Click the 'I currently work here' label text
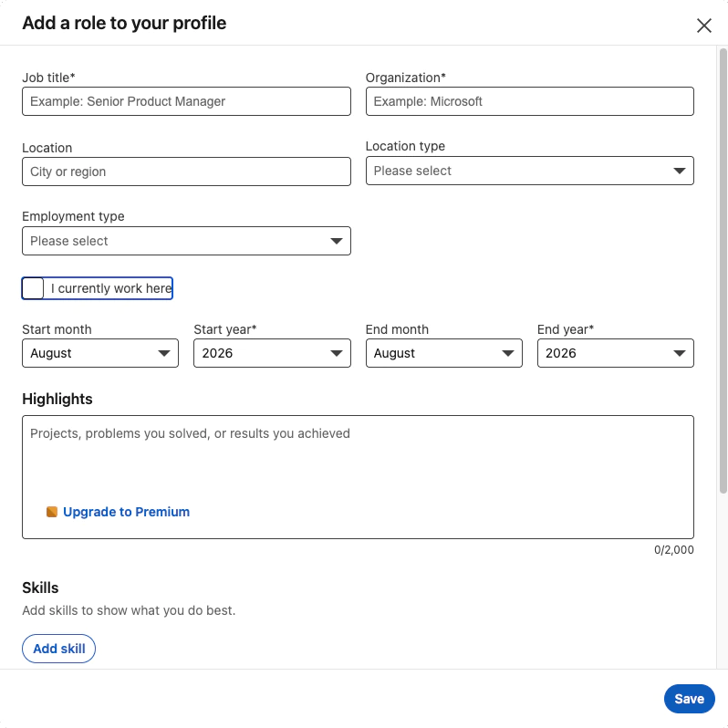728x728 pixels. click(111, 288)
